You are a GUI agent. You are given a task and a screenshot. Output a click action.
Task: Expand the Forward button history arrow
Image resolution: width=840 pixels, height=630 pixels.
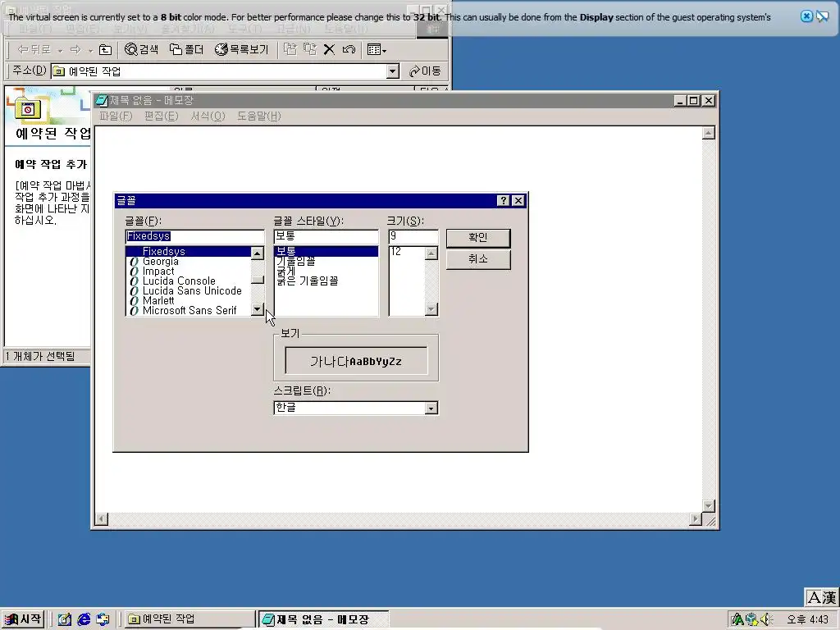[90, 50]
